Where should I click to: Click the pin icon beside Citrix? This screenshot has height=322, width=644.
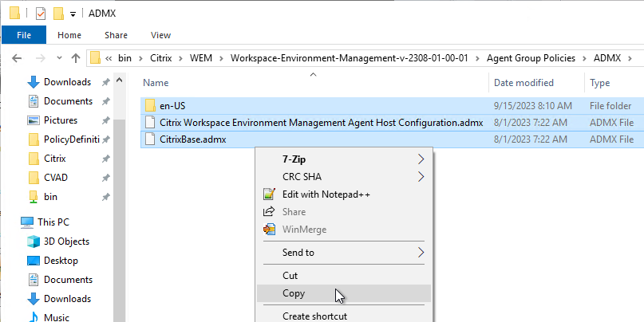(x=105, y=159)
